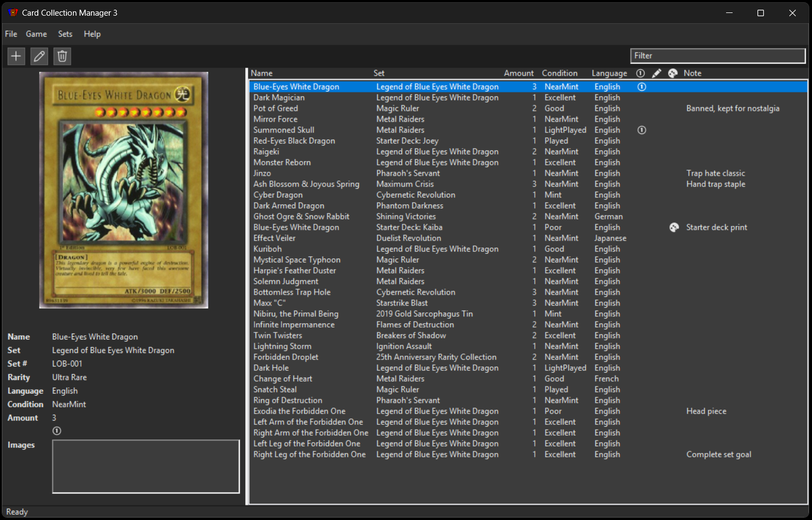Viewport: 812px width, 520px height.
Task: Select Right Leg of the Forbidden One
Action: [x=528, y=454]
